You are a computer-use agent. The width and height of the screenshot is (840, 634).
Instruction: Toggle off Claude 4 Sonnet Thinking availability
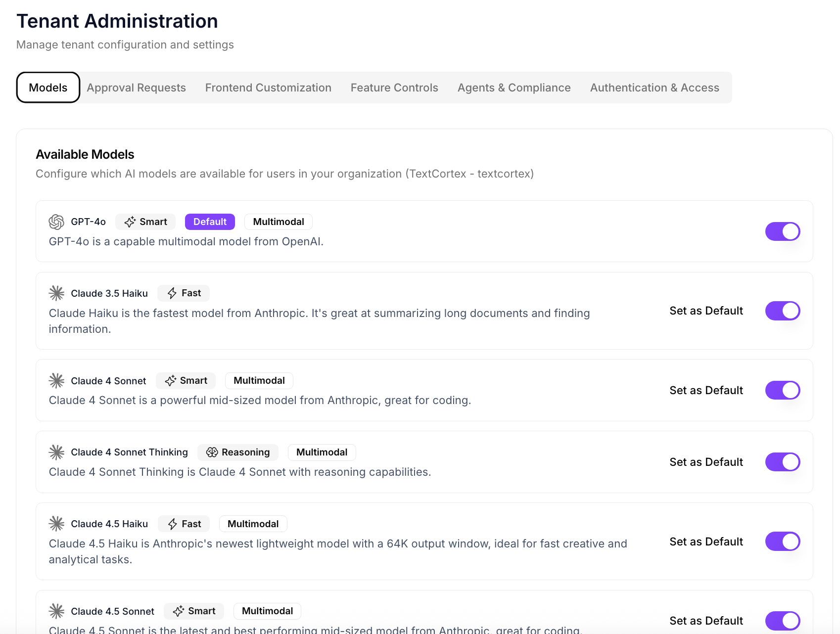pos(782,462)
